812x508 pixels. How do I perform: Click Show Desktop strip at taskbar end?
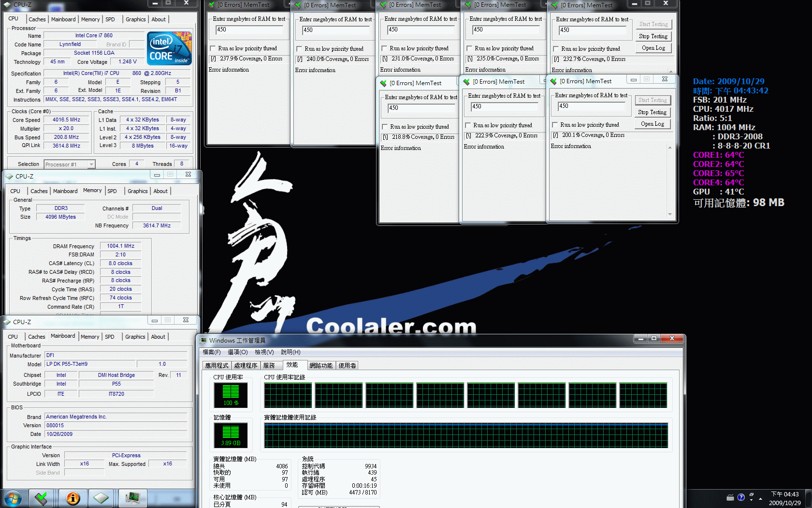(x=809, y=498)
